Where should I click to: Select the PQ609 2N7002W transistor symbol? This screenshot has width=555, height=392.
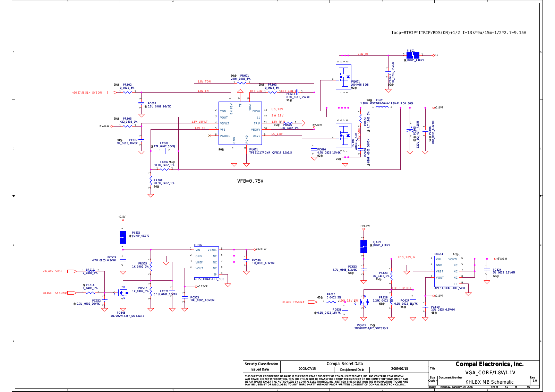(364, 302)
